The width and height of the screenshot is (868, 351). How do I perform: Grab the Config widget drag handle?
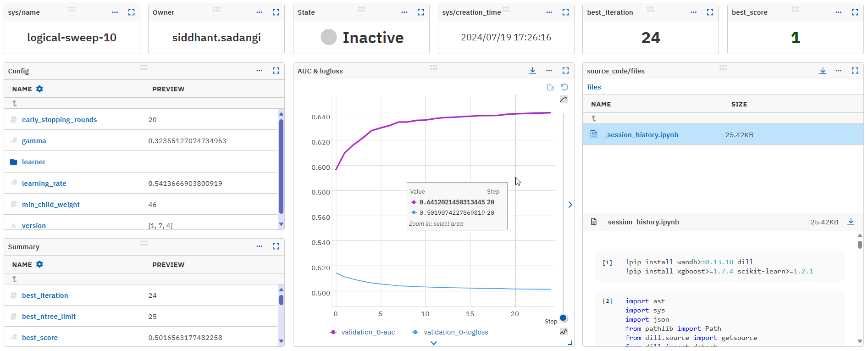(x=144, y=67)
